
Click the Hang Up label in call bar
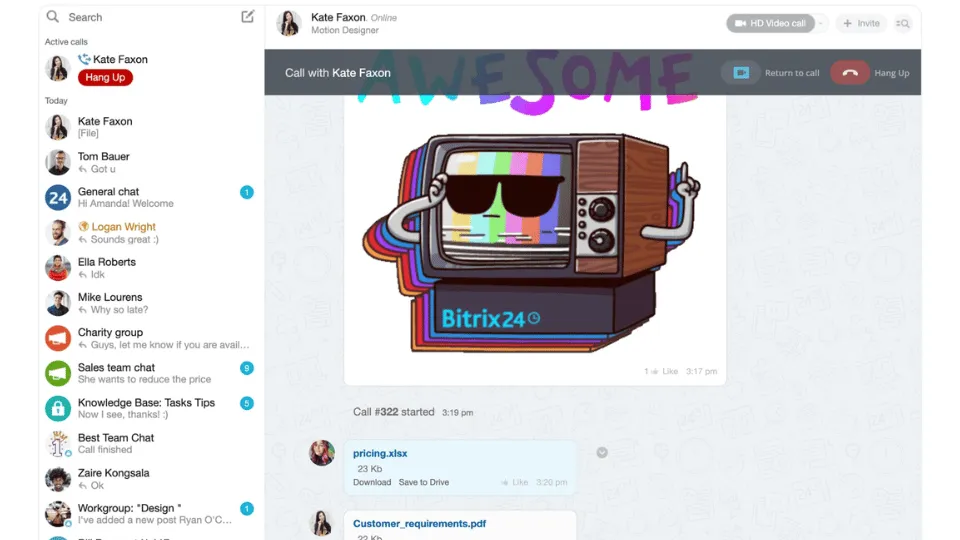click(x=891, y=73)
